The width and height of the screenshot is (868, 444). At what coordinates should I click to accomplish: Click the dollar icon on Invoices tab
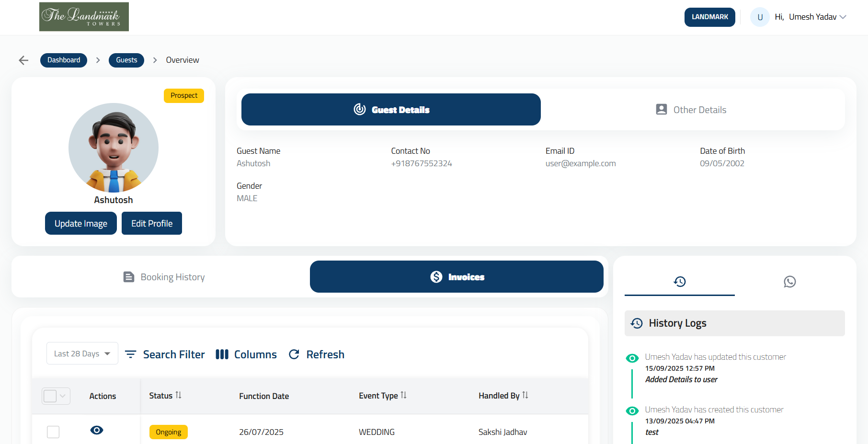pyautogui.click(x=435, y=276)
